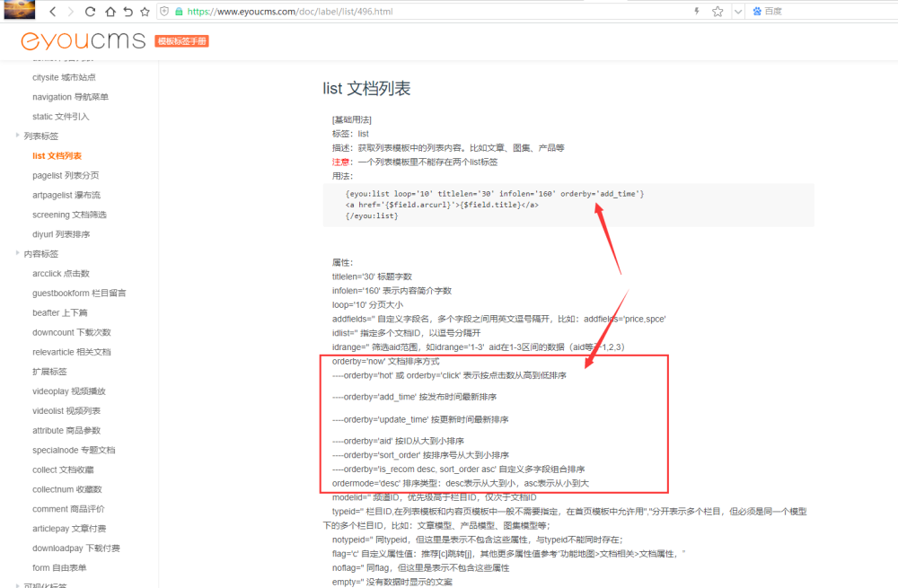
Task: Open 扩展标签 entry in sidebar
Action: (x=49, y=372)
